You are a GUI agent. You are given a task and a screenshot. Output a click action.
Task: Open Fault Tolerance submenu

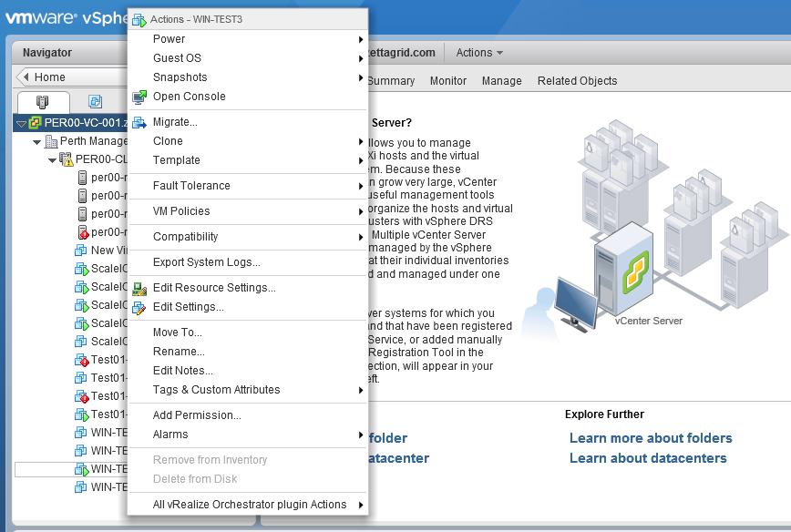[248, 186]
